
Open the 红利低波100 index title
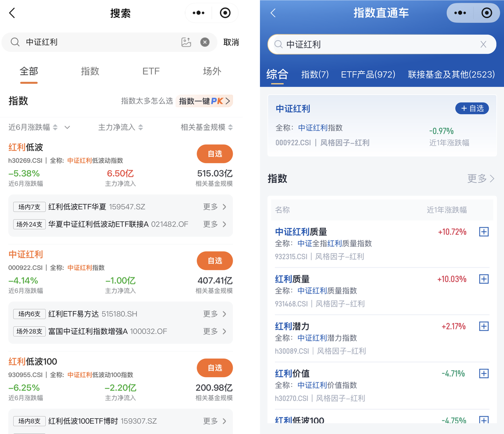33,361
